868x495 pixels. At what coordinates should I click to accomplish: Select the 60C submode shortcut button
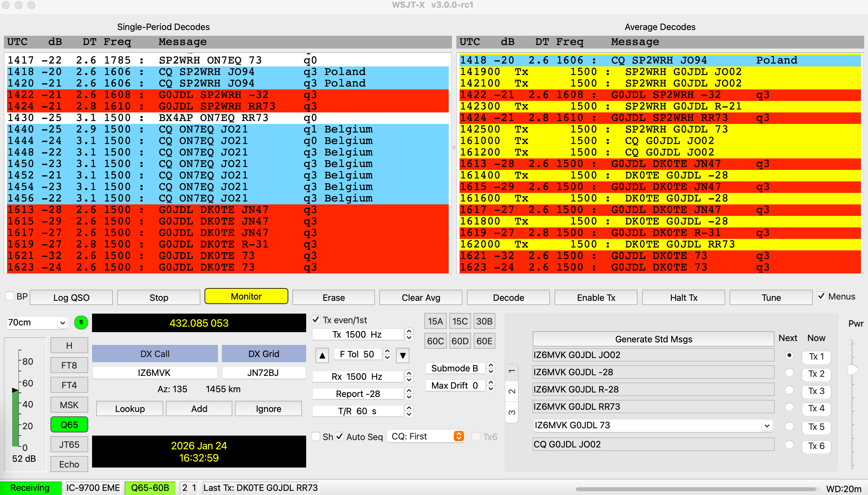pos(435,341)
